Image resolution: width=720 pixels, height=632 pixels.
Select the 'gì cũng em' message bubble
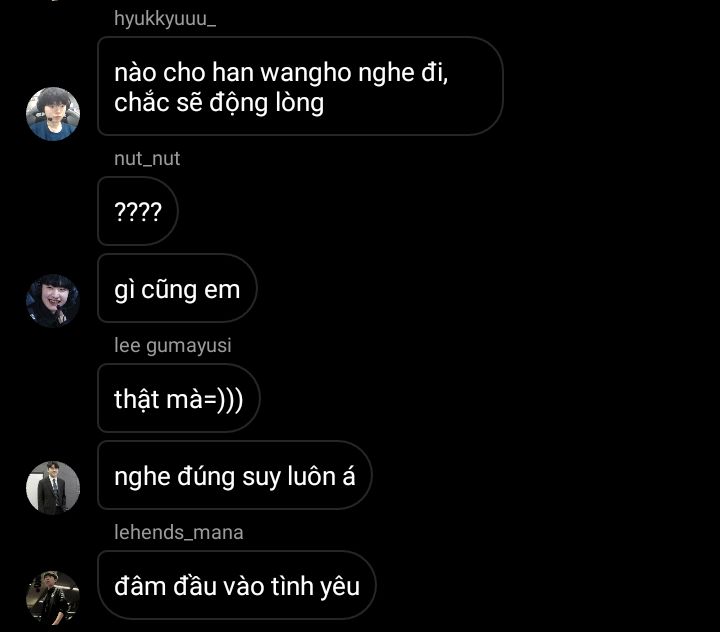(177, 288)
